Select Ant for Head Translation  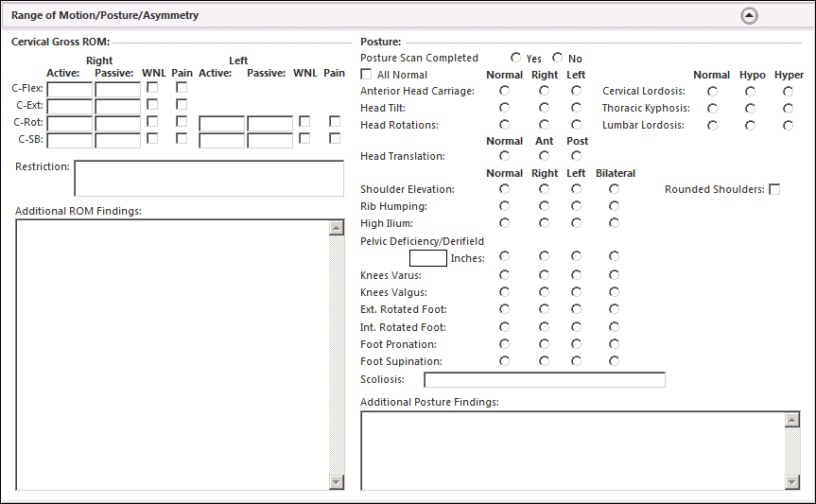coord(544,156)
